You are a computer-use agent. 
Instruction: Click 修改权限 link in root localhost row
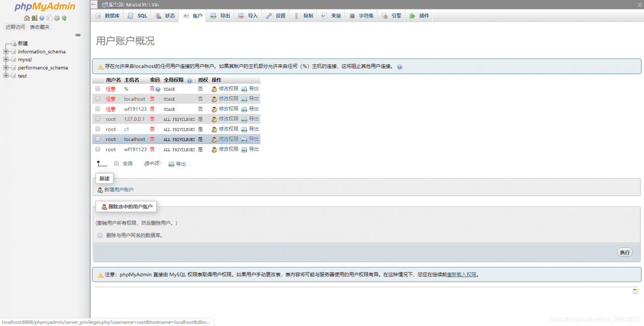click(228, 139)
